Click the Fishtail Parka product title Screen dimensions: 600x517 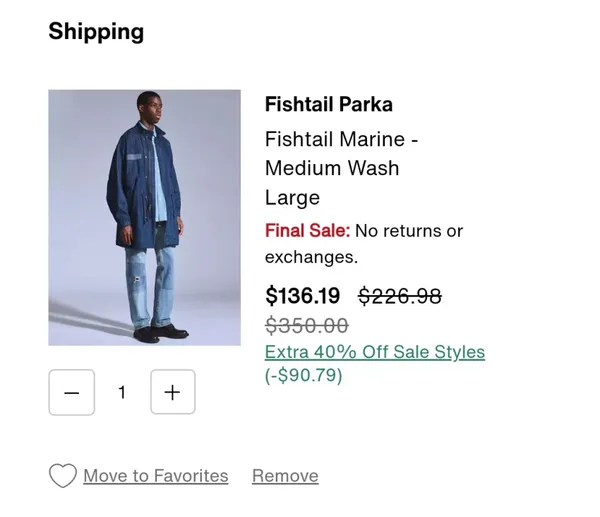pos(328,105)
